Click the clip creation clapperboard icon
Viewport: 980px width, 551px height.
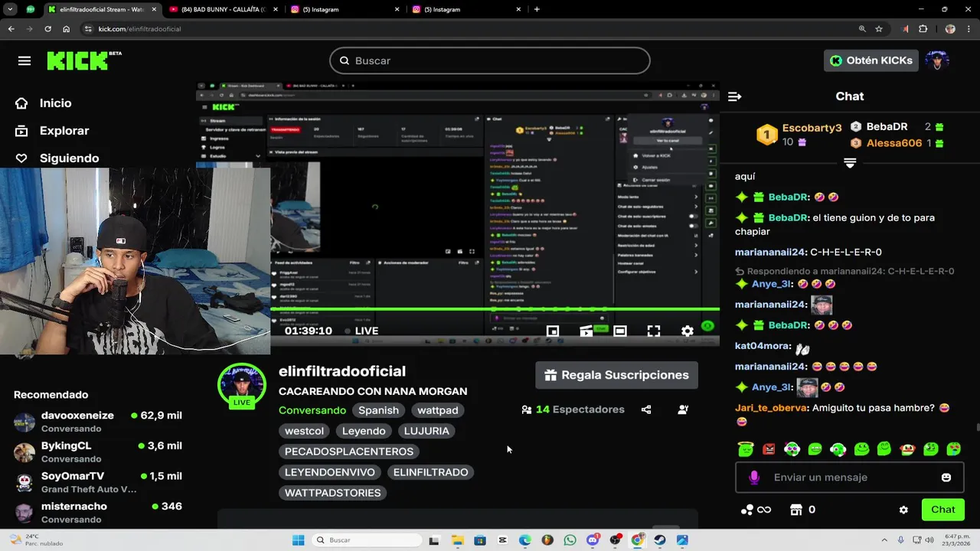pyautogui.click(x=586, y=331)
